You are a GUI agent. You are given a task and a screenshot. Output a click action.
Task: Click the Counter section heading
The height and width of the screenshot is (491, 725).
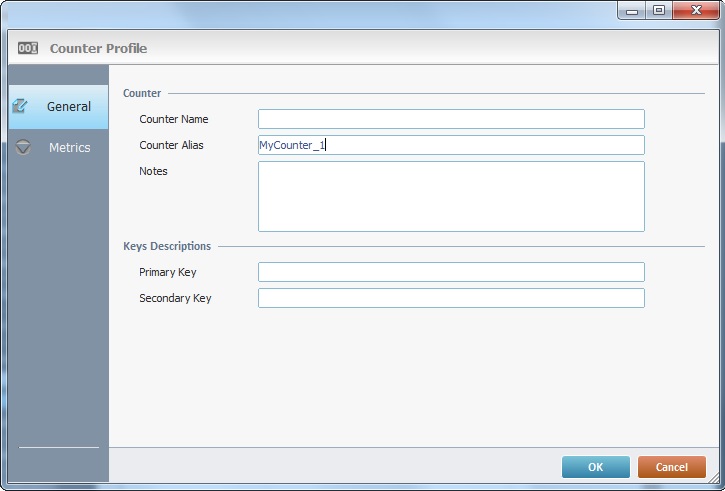(142, 93)
